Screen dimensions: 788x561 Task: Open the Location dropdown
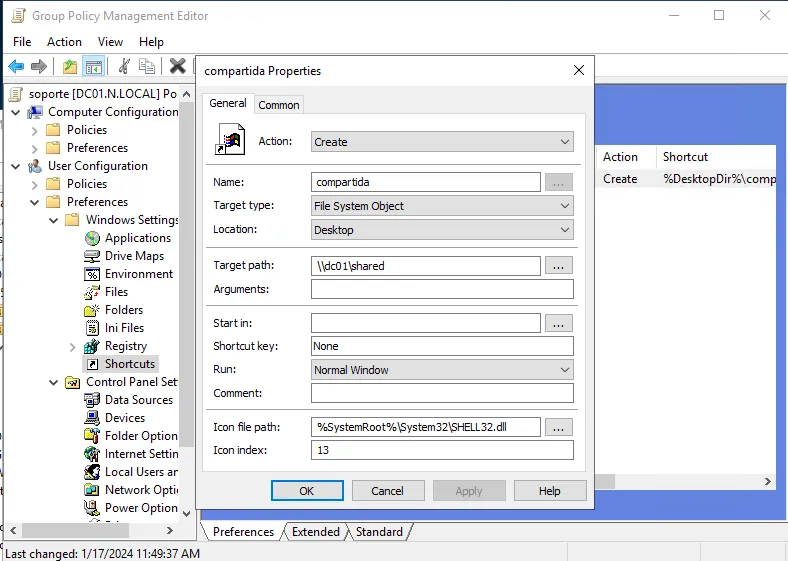click(441, 230)
